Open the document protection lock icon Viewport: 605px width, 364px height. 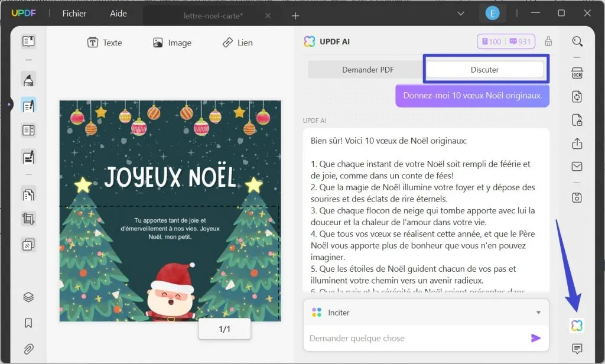[x=577, y=119]
